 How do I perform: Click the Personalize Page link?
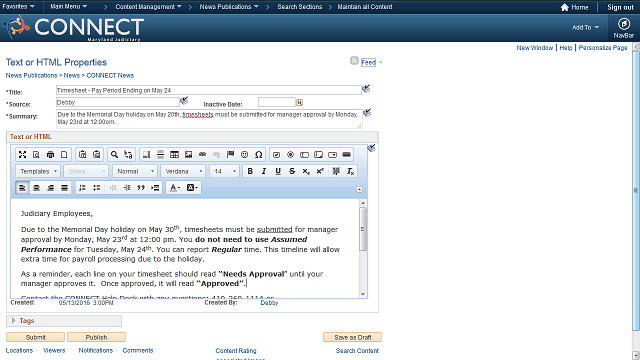coord(603,48)
